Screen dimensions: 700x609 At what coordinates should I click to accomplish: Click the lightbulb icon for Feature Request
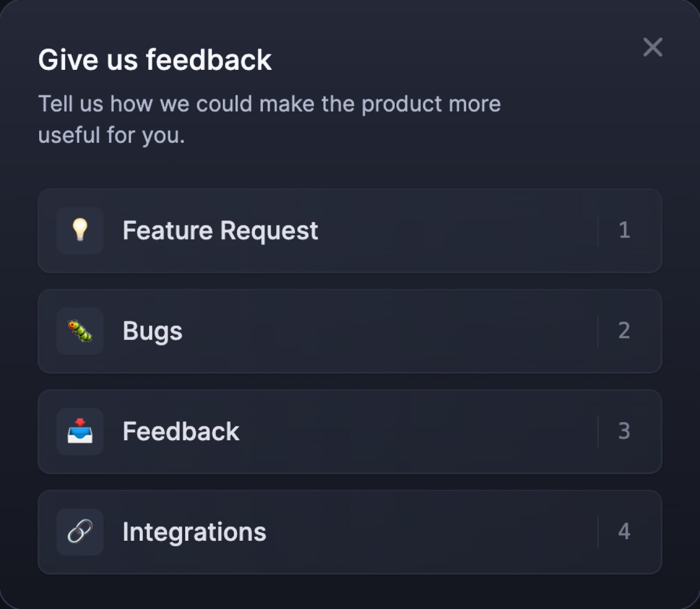80,230
